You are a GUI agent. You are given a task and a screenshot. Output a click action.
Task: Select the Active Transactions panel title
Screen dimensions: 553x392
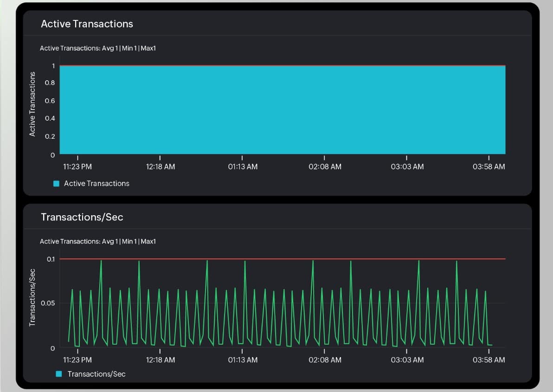point(87,24)
